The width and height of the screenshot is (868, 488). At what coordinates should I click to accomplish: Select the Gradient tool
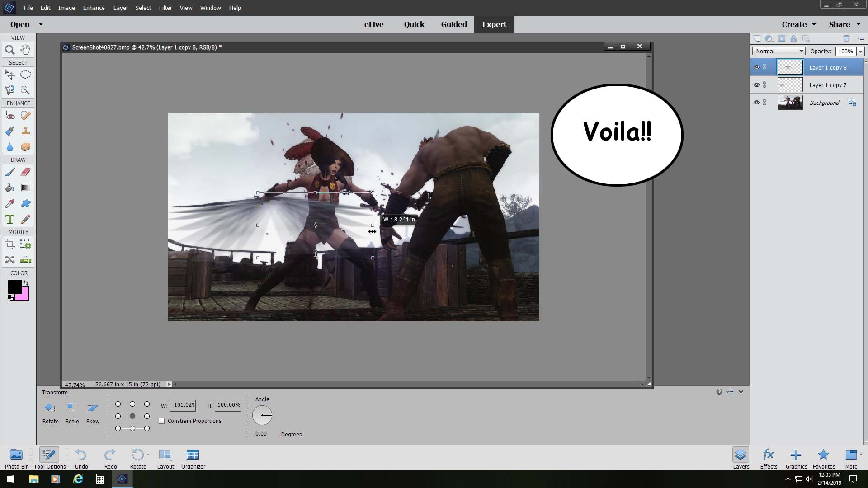pyautogui.click(x=26, y=188)
